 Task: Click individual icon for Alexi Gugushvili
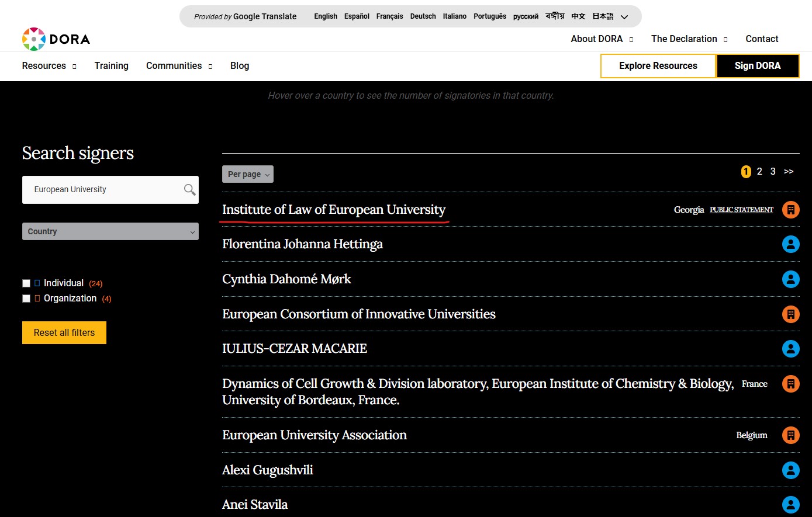coord(790,470)
